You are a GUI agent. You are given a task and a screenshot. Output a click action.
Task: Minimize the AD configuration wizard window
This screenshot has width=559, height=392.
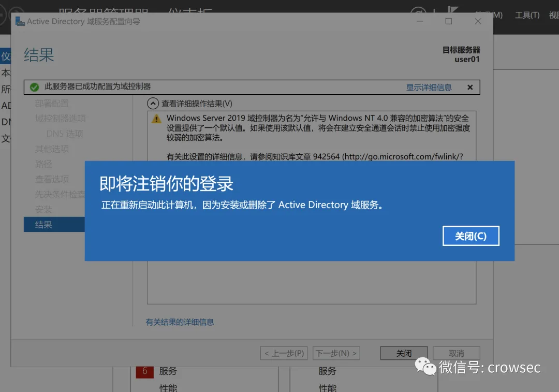point(420,21)
